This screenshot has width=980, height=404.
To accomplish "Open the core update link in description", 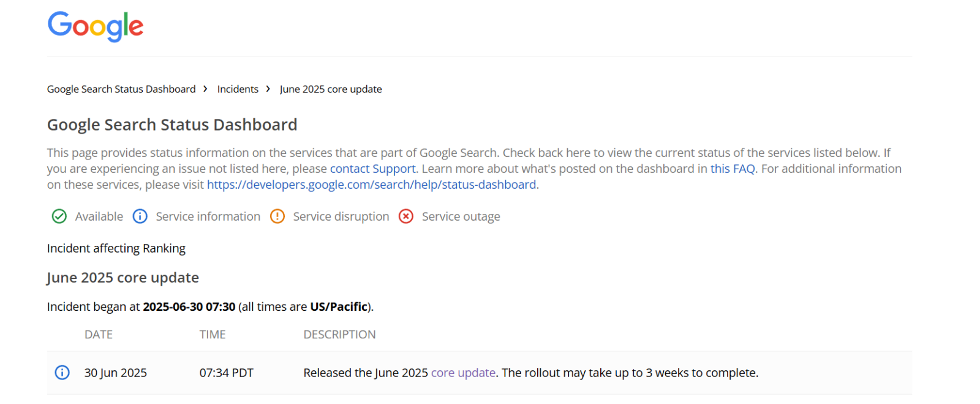I will point(463,373).
